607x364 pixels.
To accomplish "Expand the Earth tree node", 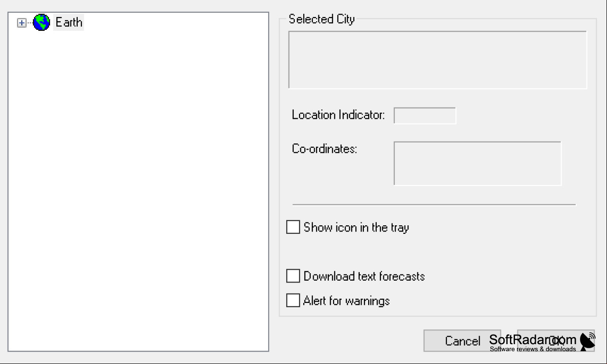I will (21, 23).
